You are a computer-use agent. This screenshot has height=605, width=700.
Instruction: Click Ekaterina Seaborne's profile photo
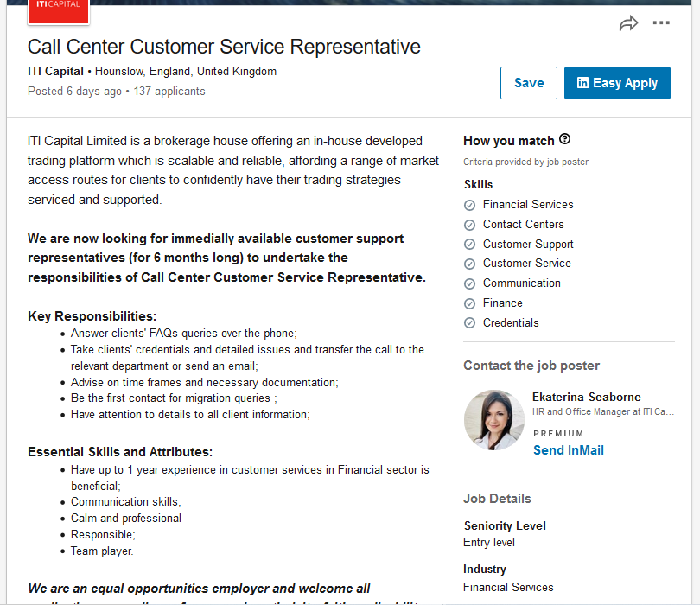coord(493,420)
